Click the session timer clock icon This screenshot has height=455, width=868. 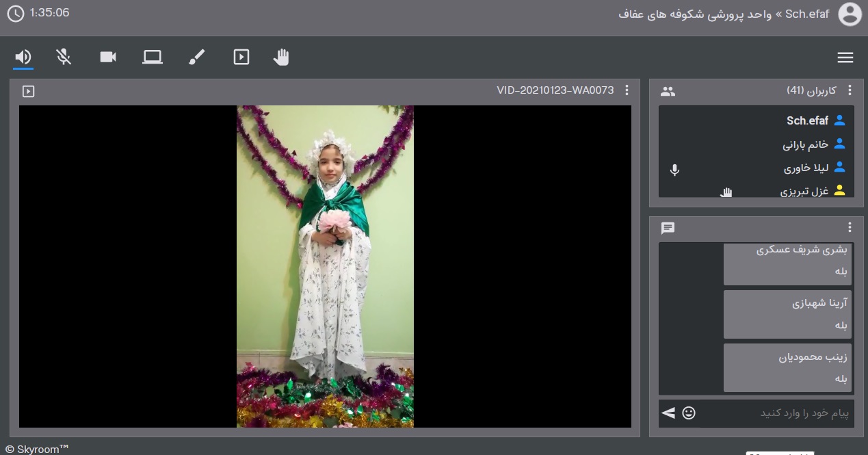coord(15,14)
